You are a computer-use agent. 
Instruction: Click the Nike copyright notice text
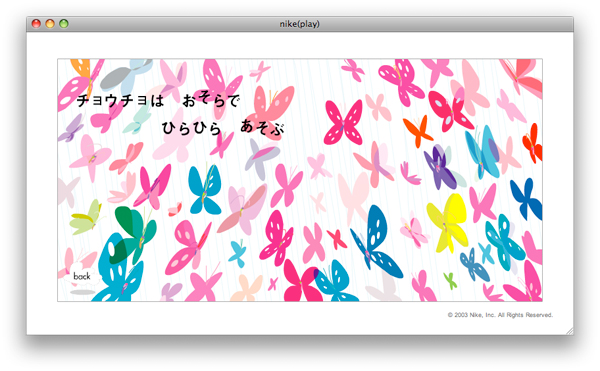[500, 315]
